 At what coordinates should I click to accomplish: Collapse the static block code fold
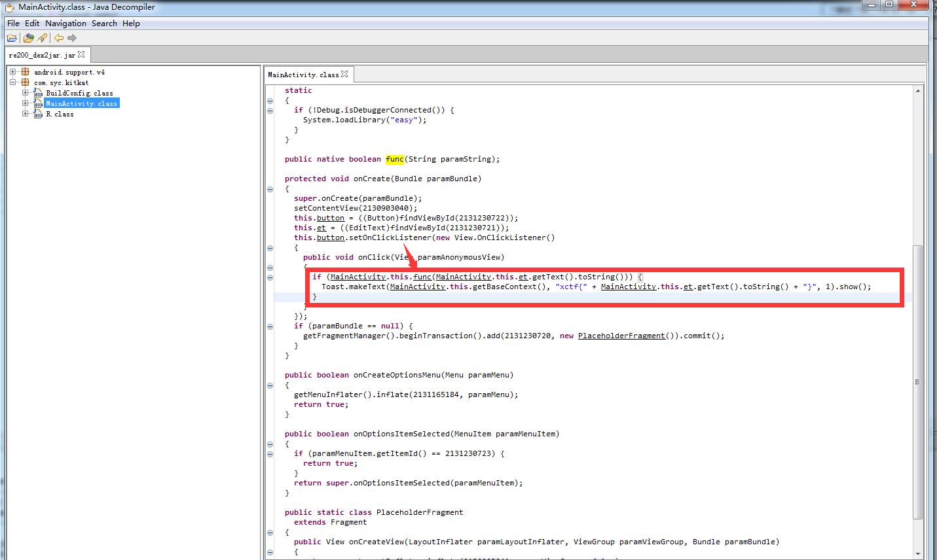point(270,101)
